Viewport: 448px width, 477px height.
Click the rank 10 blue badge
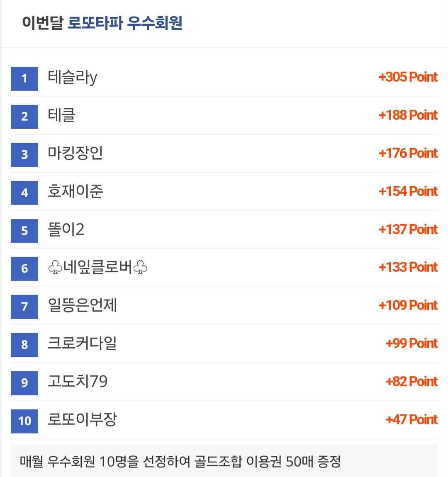tap(24, 421)
